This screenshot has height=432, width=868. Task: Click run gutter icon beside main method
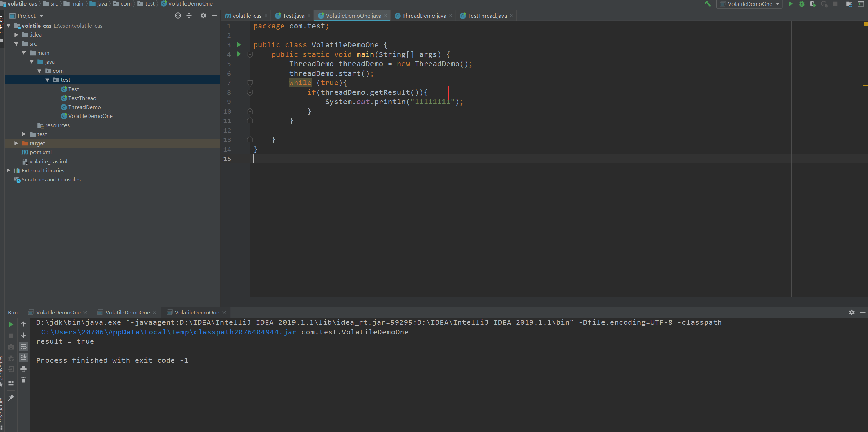(x=239, y=54)
